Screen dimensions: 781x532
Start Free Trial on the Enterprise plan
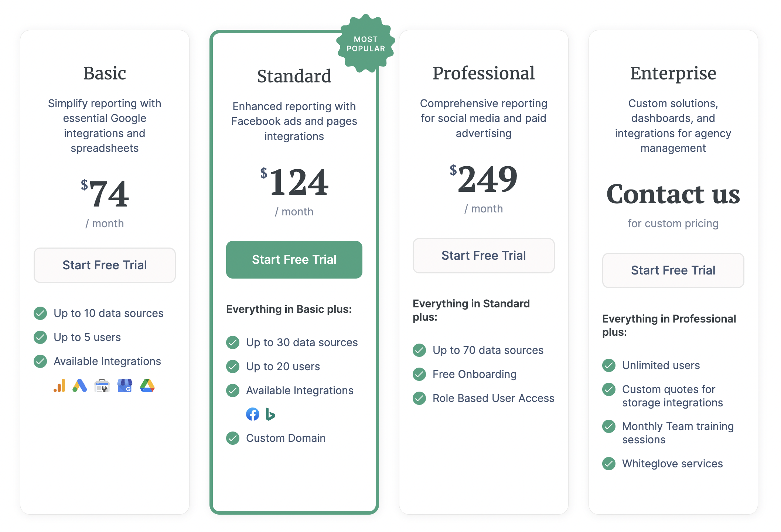click(673, 270)
